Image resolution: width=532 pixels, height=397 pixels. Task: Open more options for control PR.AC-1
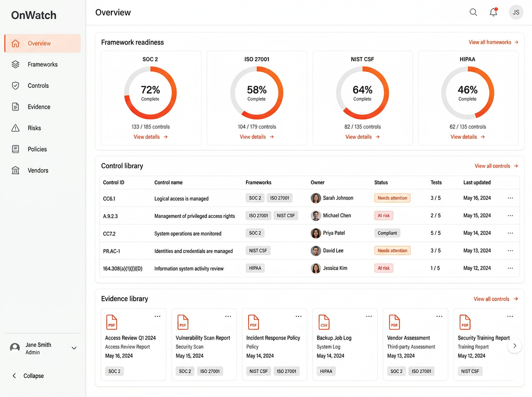510,251
